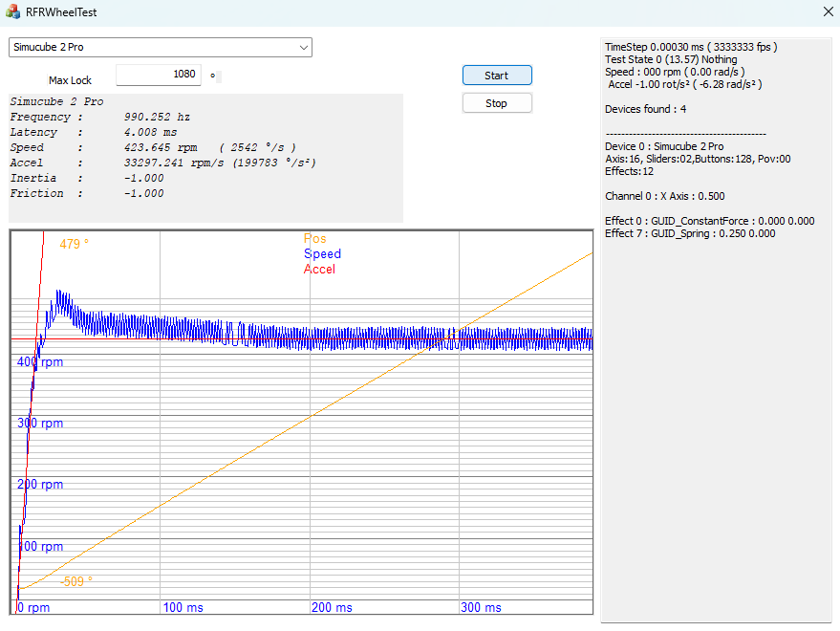Close the RFRWheelTest window
840x631 pixels.
(x=828, y=11)
